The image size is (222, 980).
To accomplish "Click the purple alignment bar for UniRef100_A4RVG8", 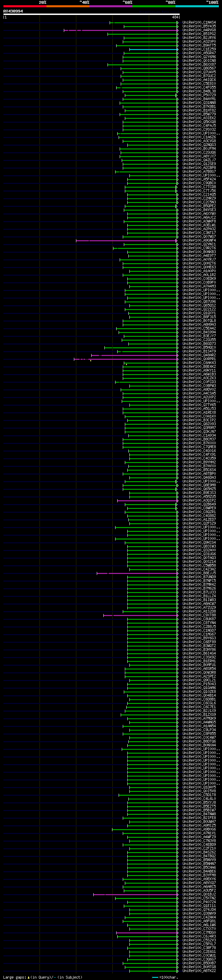I will (121, 30).
